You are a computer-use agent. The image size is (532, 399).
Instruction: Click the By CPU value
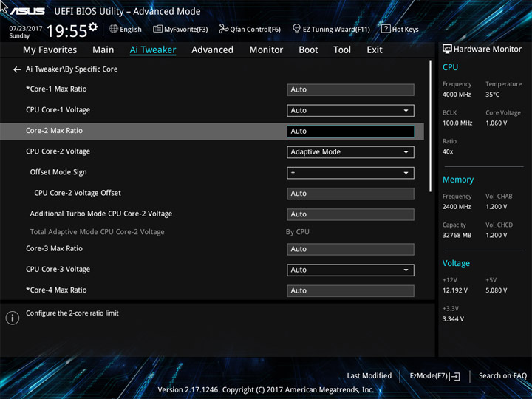click(298, 232)
